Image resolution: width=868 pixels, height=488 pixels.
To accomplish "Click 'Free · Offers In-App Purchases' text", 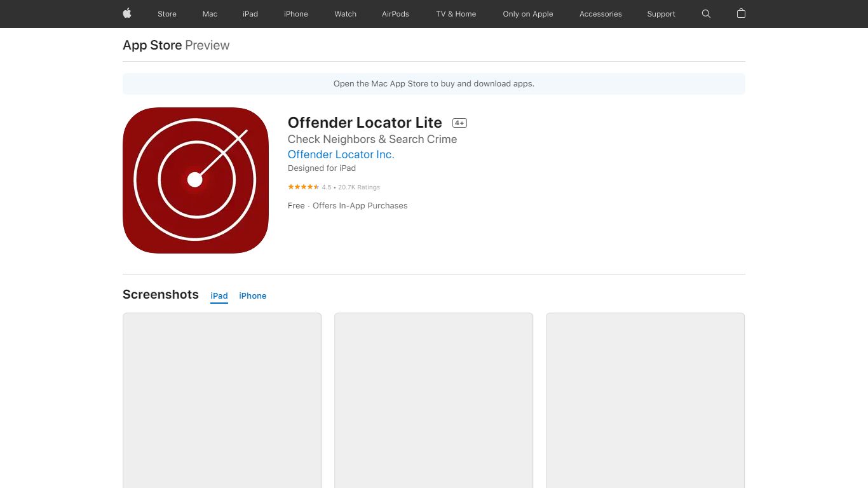I will (x=348, y=206).
